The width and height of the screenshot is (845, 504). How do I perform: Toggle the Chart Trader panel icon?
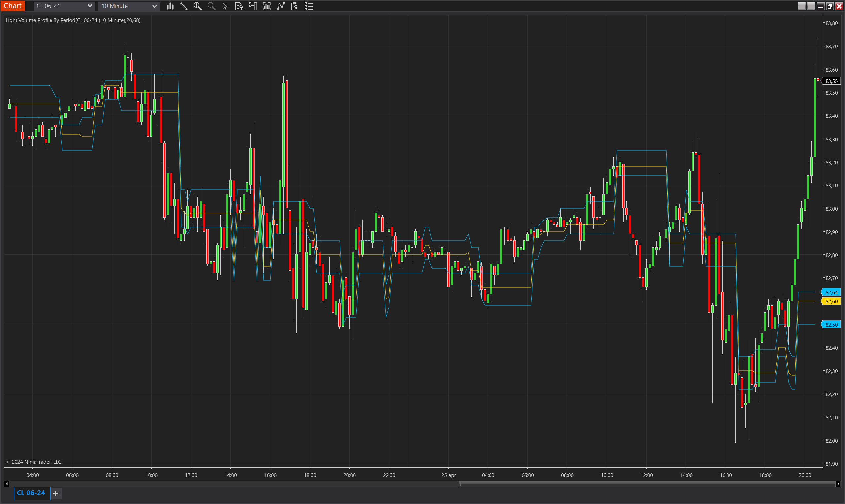(253, 6)
